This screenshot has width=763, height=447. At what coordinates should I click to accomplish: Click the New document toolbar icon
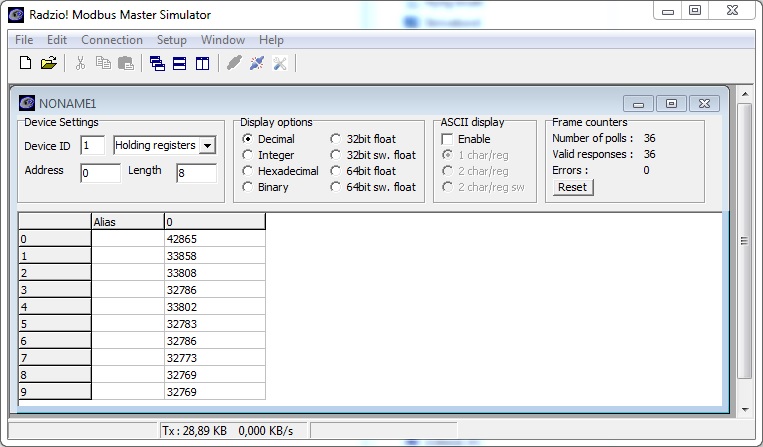[25, 63]
